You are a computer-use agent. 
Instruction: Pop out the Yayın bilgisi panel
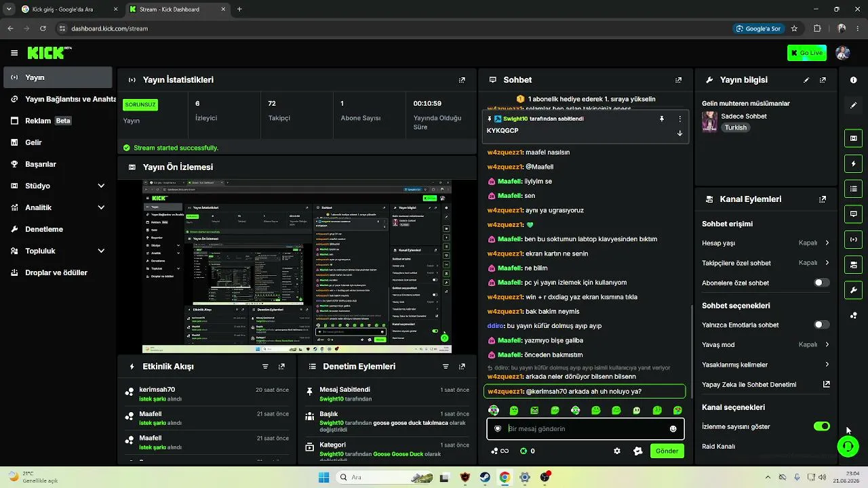tap(823, 80)
